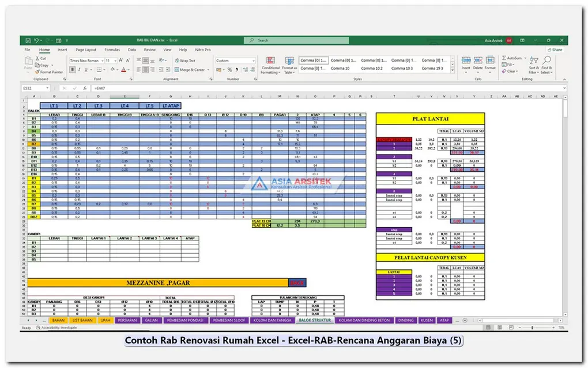Apply the Comma 19 3 cell style

coord(432,68)
